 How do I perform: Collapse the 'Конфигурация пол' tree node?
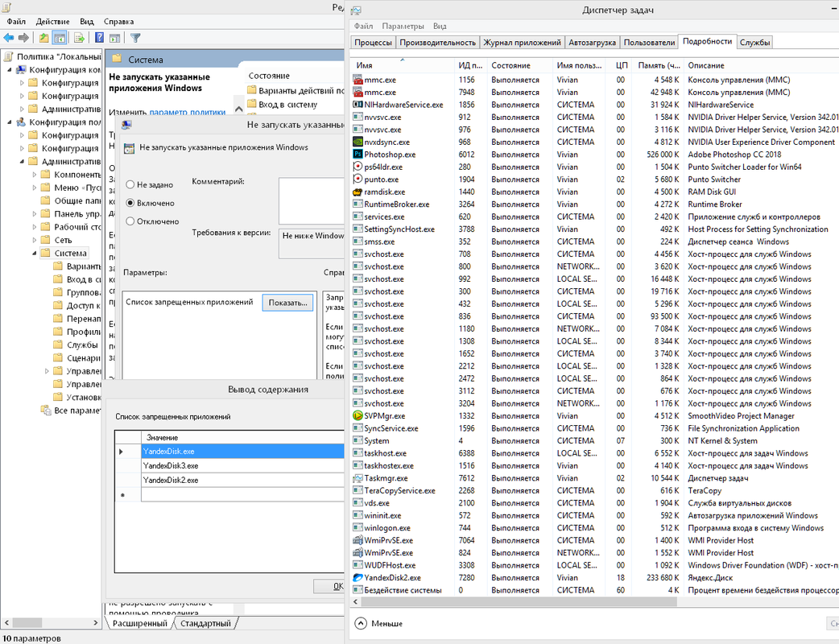tap(9, 122)
